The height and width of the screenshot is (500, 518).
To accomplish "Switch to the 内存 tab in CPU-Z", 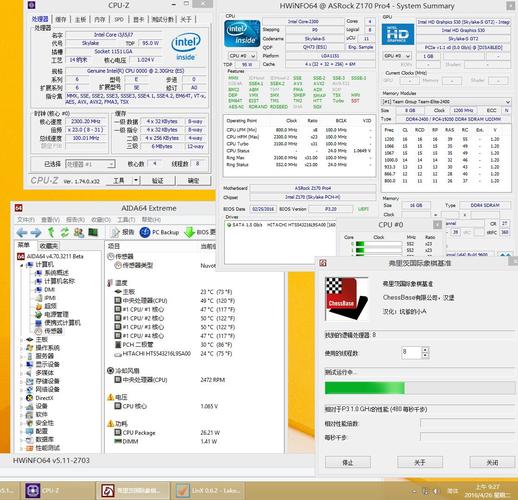I will (x=100, y=19).
